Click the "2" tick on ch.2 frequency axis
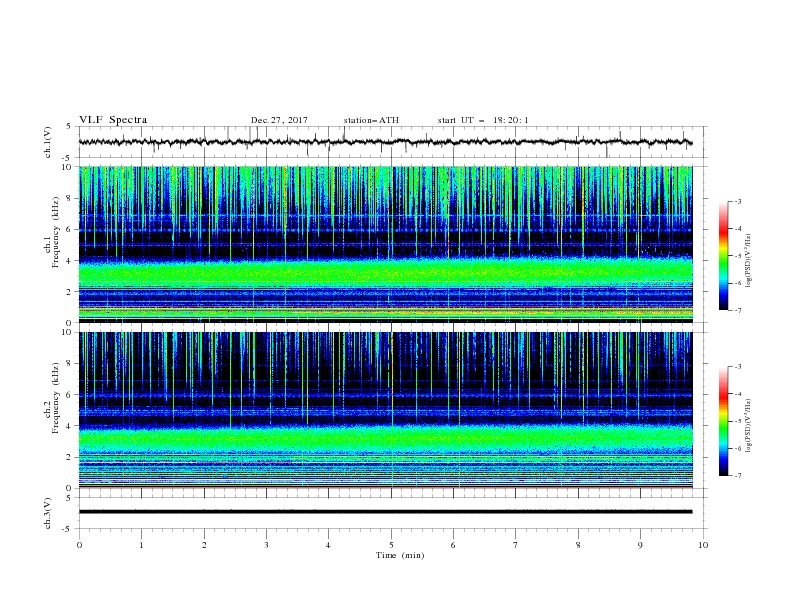792x612 pixels. (x=70, y=457)
